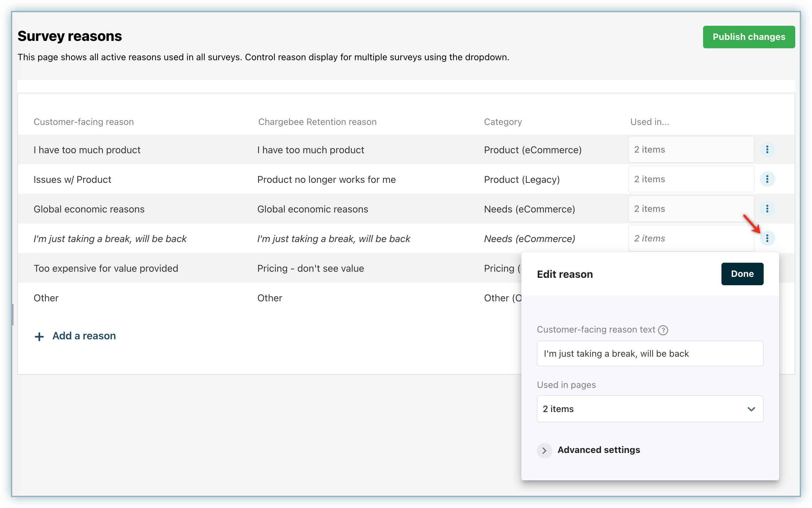The image size is (812, 508).
Task: Click Publish changes button
Action: coord(749,37)
